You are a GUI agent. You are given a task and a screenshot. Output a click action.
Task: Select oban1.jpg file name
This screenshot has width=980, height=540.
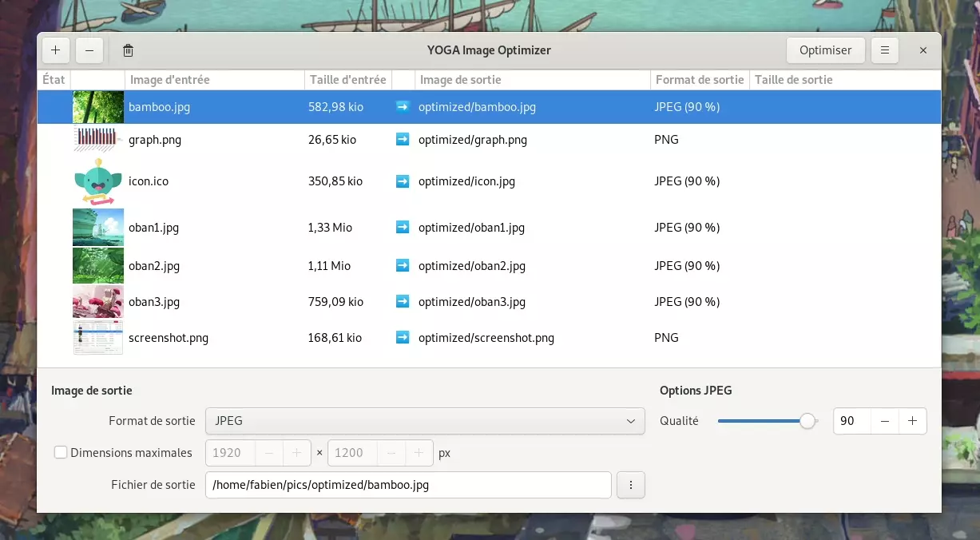[x=153, y=228]
